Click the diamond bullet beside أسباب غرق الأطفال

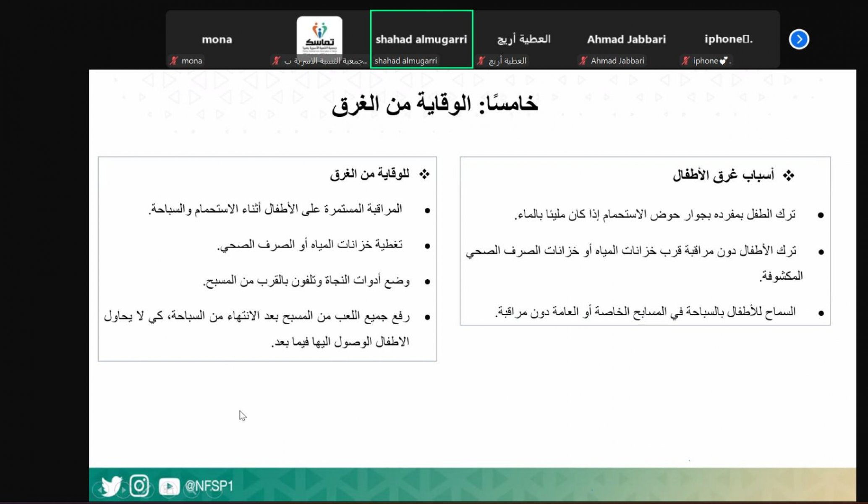788,176
